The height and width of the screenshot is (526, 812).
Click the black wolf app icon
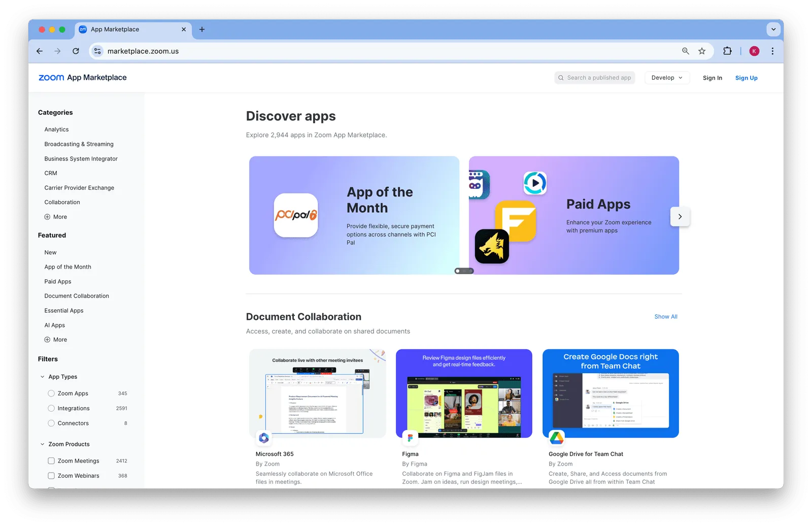tap(492, 246)
